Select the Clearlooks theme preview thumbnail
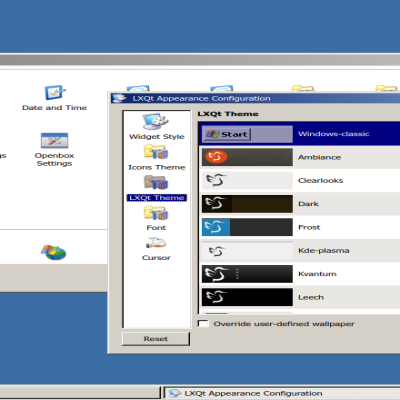Viewport: 400px width, 400px height. 247,180
